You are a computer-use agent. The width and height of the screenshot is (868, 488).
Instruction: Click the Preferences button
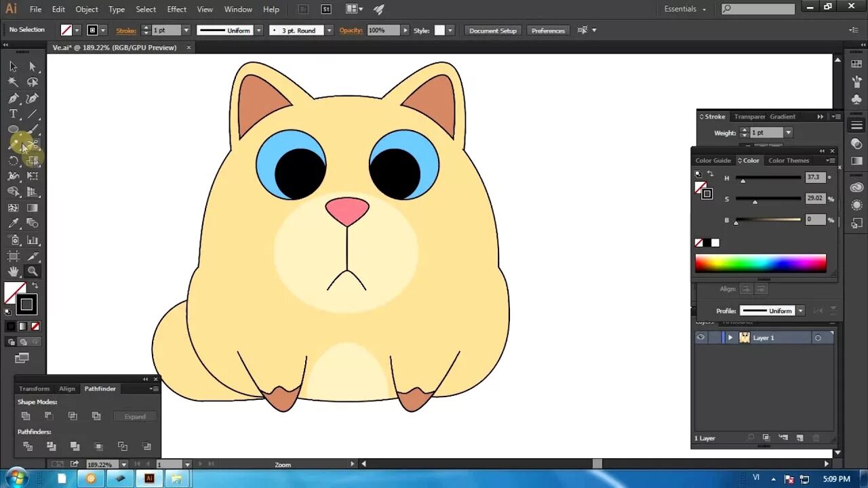pyautogui.click(x=548, y=30)
